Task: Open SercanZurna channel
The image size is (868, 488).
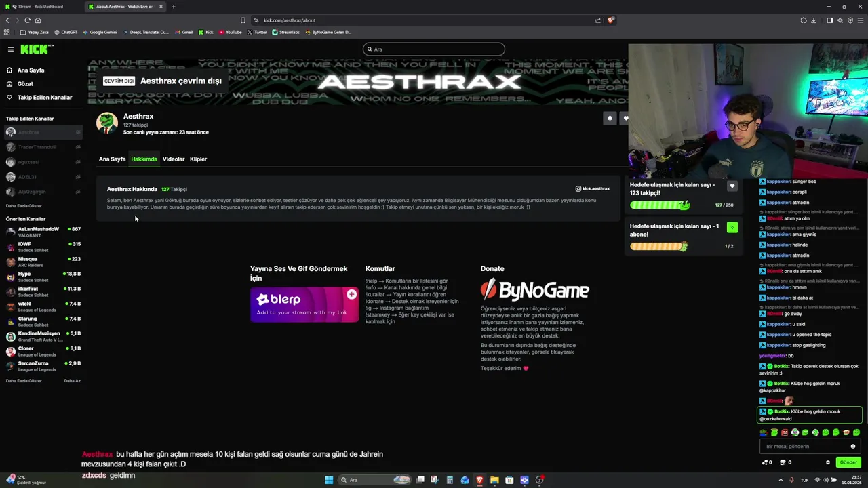Action: coord(43,366)
